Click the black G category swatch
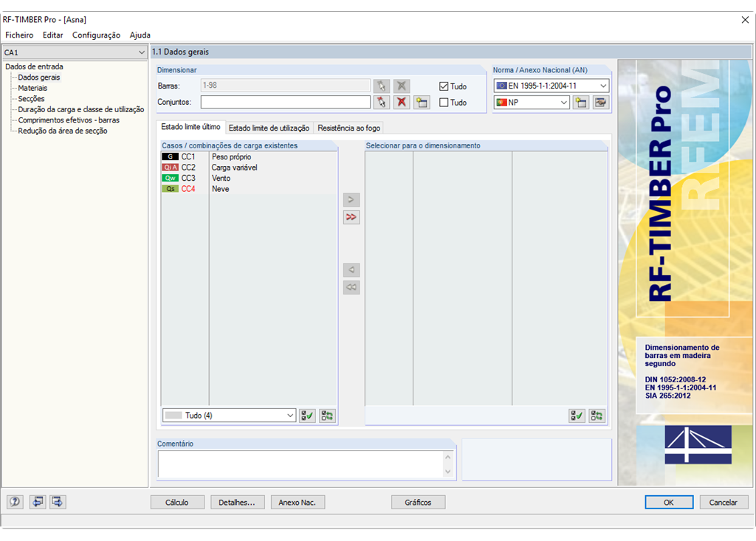Image resolution: width=756 pixels, height=541 pixels. [x=171, y=156]
